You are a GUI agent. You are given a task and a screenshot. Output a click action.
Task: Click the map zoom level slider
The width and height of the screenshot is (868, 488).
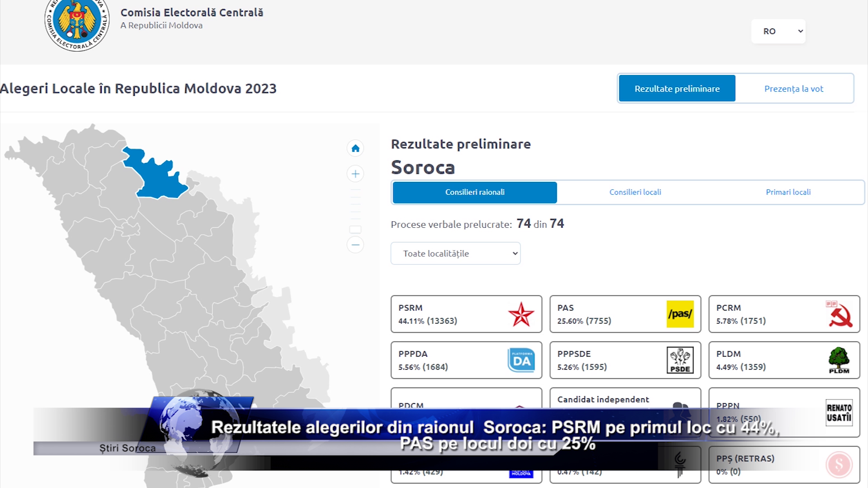pos(355,229)
